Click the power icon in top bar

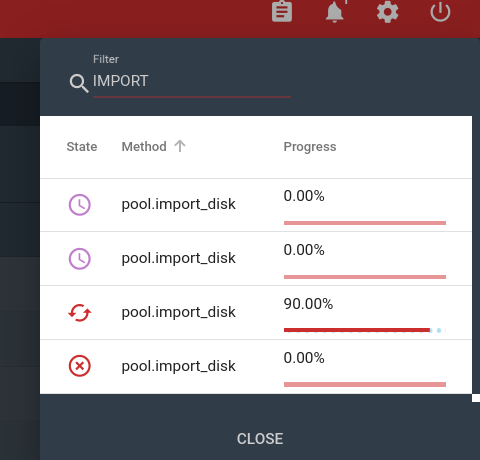click(x=440, y=12)
